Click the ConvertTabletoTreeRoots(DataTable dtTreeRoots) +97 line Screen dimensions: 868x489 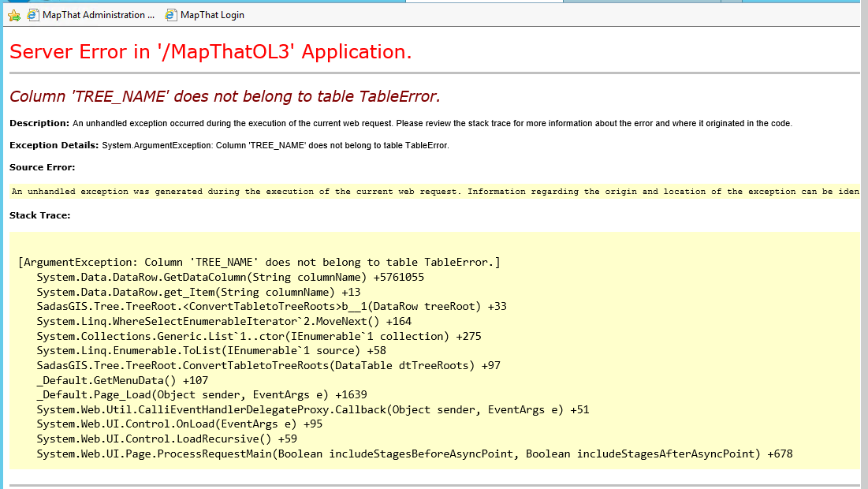point(269,365)
